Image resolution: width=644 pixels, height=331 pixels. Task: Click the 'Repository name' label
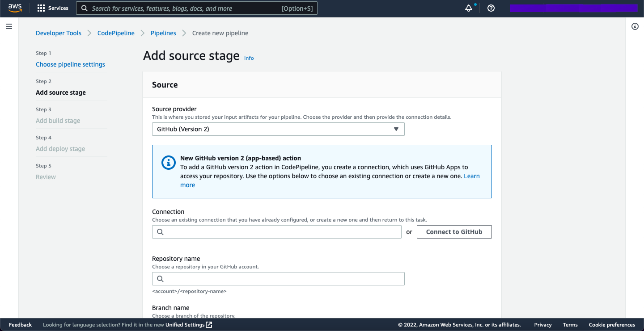coord(176,259)
